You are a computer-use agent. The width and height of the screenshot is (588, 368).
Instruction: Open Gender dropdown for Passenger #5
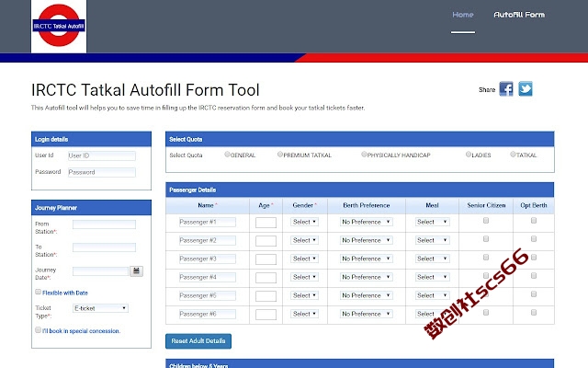304,295
